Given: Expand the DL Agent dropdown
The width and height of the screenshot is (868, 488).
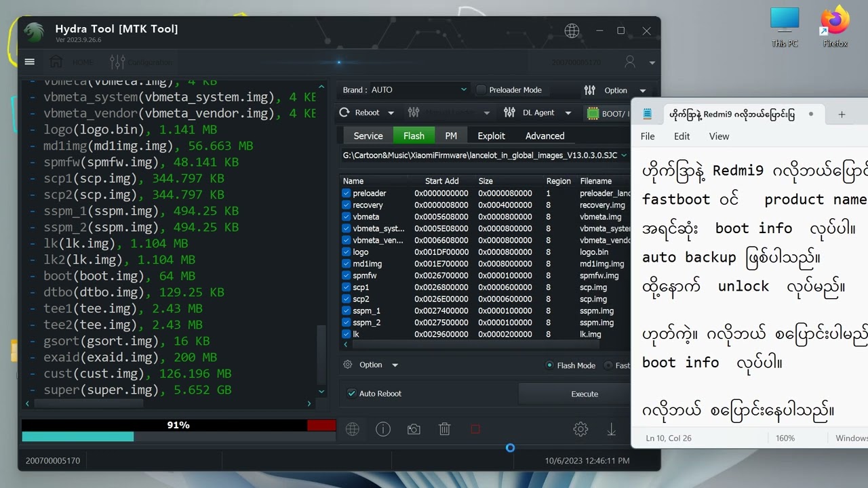Looking at the screenshot, I should point(568,113).
